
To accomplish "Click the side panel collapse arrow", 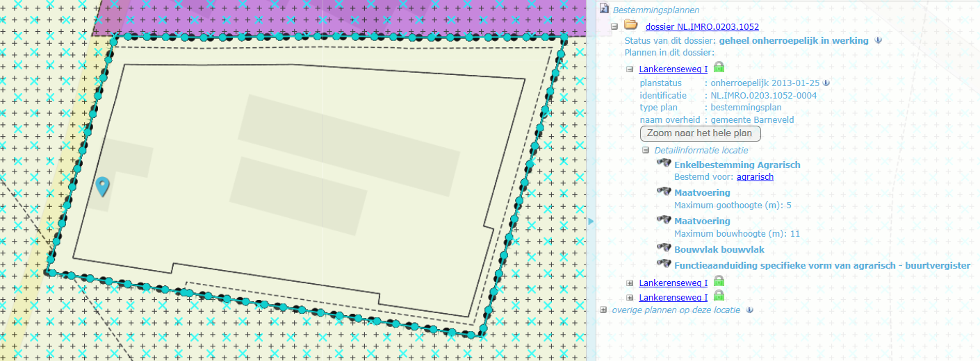I will 591,221.
